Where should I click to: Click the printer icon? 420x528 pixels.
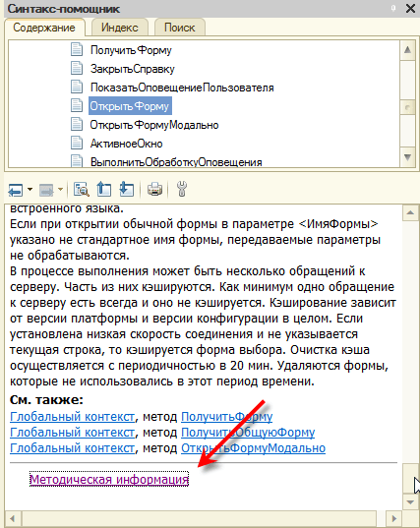click(154, 189)
